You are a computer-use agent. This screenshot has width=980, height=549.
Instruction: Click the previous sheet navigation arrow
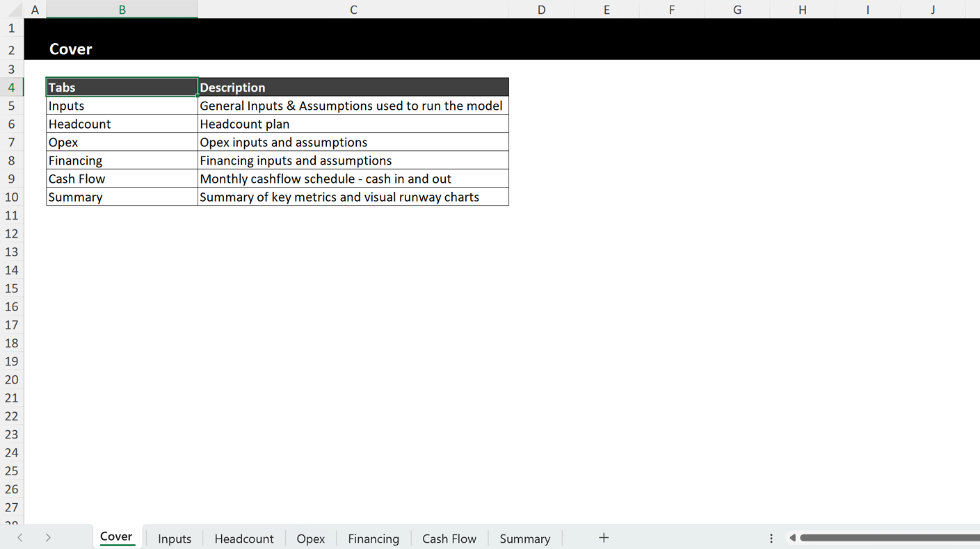pyautogui.click(x=19, y=538)
